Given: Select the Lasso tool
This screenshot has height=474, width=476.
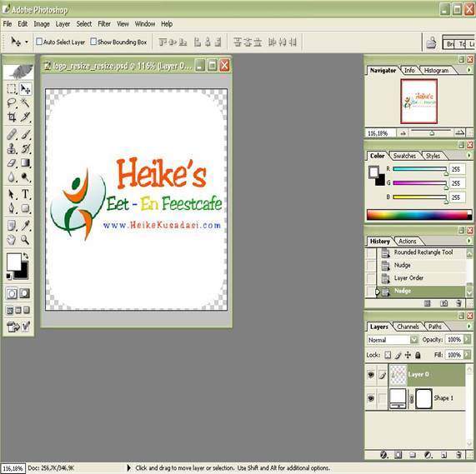Looking at the screenshot, I should click(12, 103).
